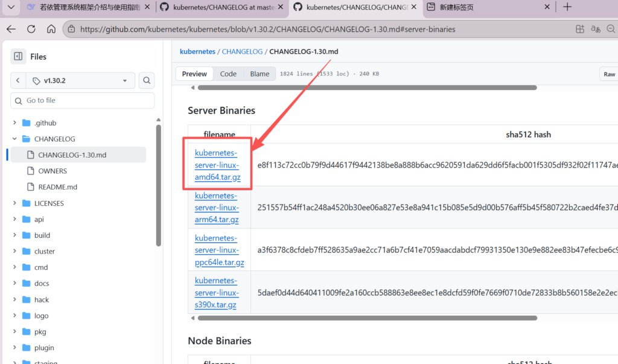The image size is (618, 364).
Task: Download kubernetes-server-linux-amd64.tar.gz link
Action: pos(217,165)
